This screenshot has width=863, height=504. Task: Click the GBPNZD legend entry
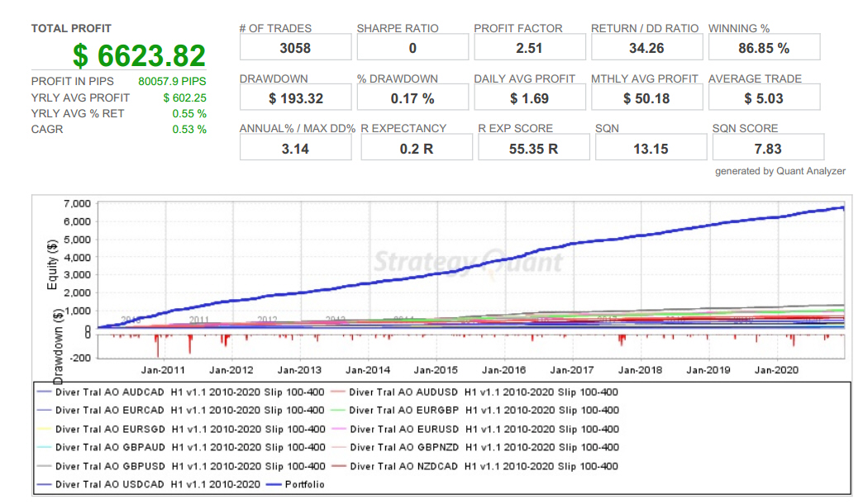click(x=474, y=447)
